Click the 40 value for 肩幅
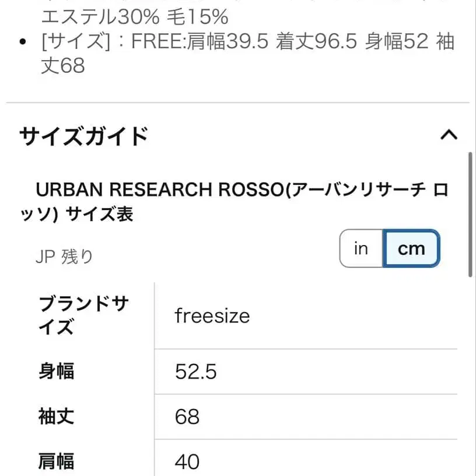 coord(187,462)
